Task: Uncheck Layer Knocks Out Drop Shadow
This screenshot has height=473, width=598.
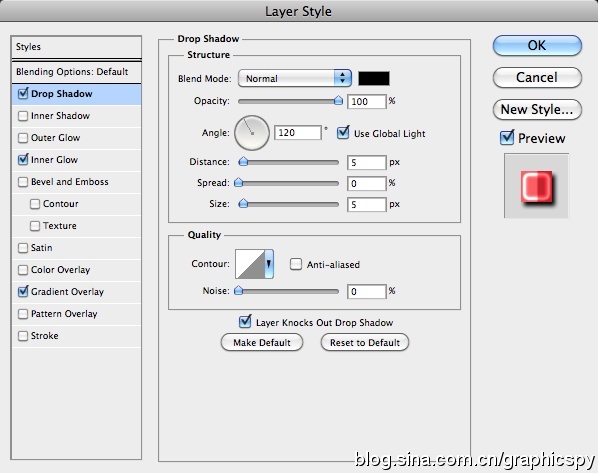Action: (245, 322)
